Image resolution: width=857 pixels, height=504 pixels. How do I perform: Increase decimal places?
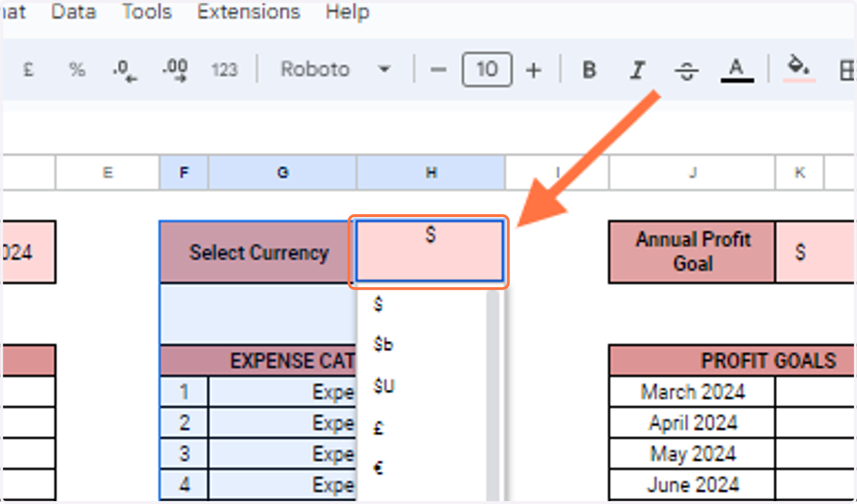click(x=175, y=70)
